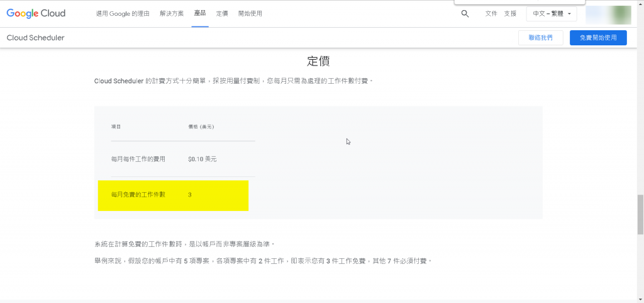This screenshot has height=303, width=644.
Task: Click the sentence starting 系統在計算免費的工作件數時
Action: coord(184,244)
